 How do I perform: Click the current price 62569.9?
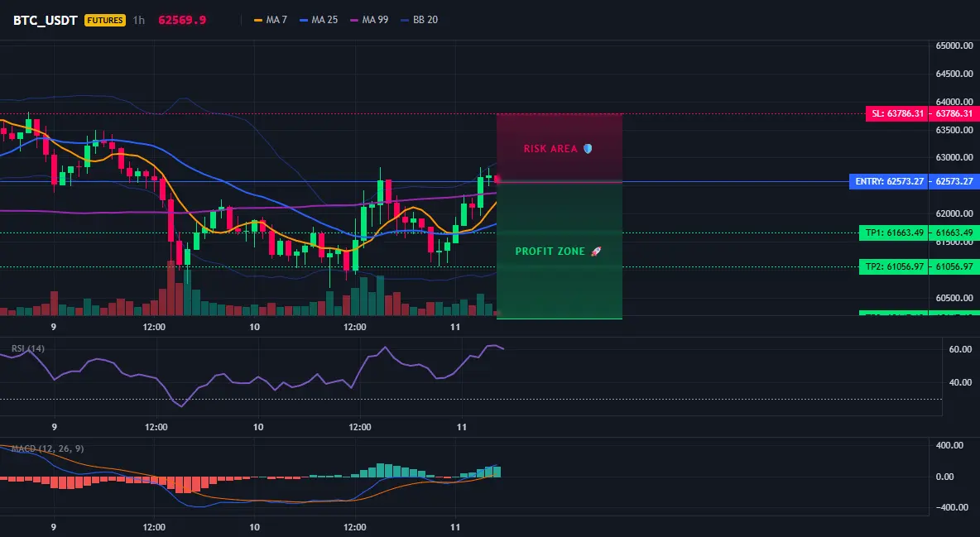point(182,20)
